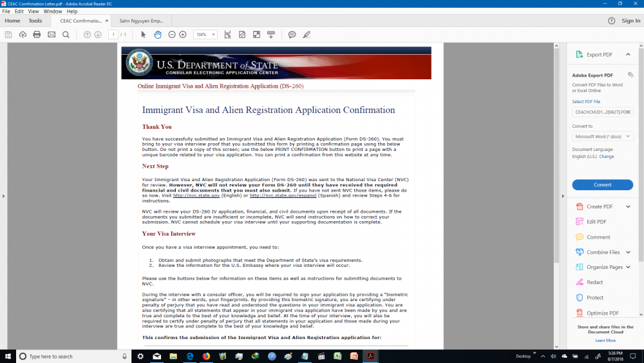Viewport: 644px width, 363px height.
Task: Collapse the right tools pane arrow
Action: pos(563,196)
